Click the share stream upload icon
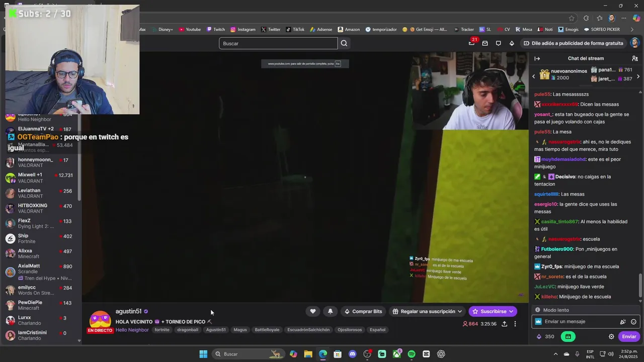644x362 pixels. (504, 324)
